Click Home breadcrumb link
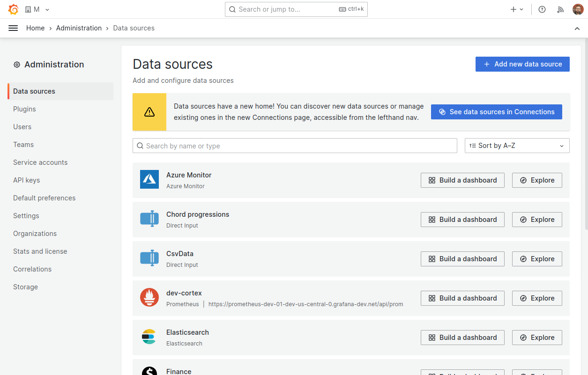The height and width of the screenshot is (375, 588). point(35,28)
